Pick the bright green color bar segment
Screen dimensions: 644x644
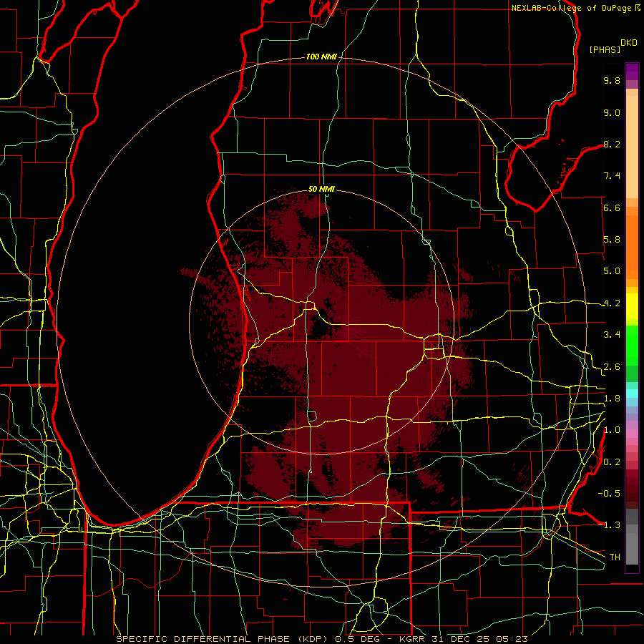coord(632,345)
